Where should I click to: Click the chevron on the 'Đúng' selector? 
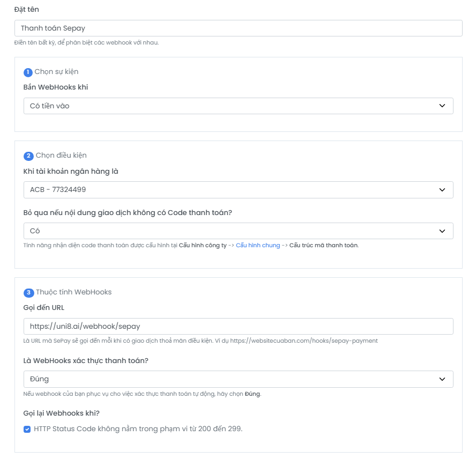coord(443,379)
